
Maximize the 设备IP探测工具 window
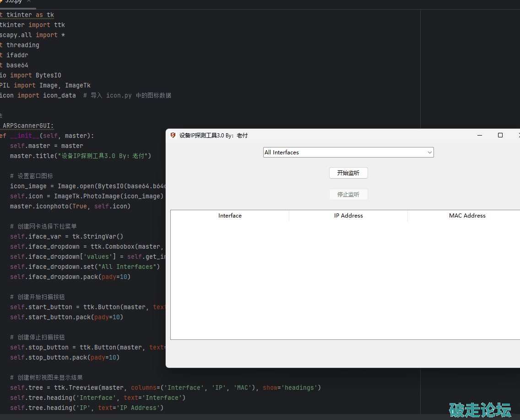500,135
